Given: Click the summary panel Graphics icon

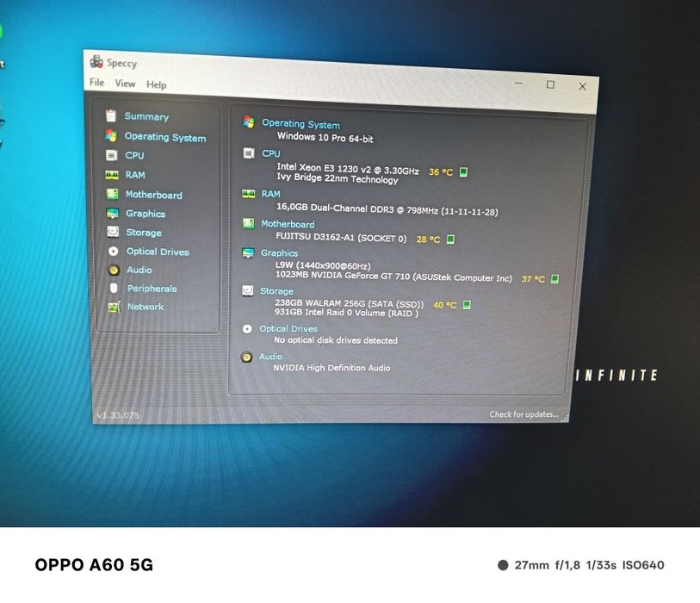Looking at the screenshot, I should pos(248,253).
